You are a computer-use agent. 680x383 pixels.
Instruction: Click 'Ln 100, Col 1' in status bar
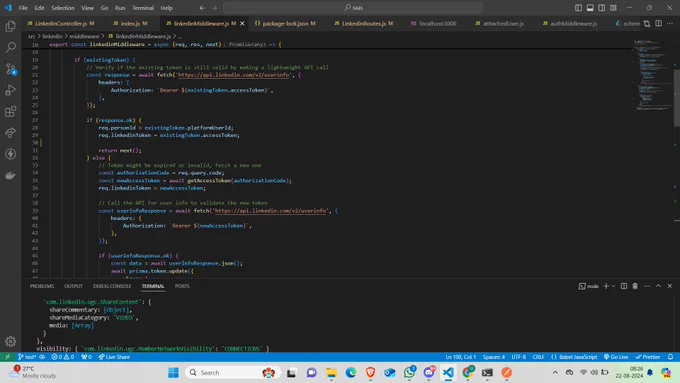(x=461, y=357)
